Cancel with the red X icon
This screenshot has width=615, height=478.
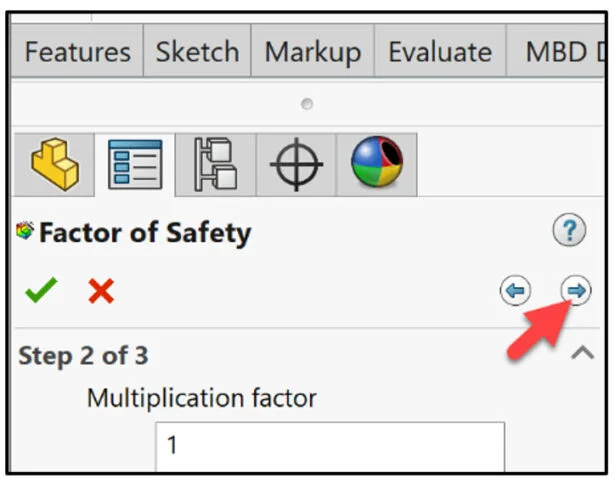tap(100, 291)
